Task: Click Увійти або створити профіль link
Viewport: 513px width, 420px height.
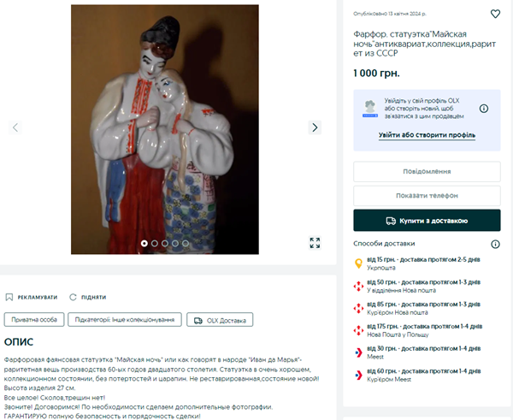Action: (427, 135)
